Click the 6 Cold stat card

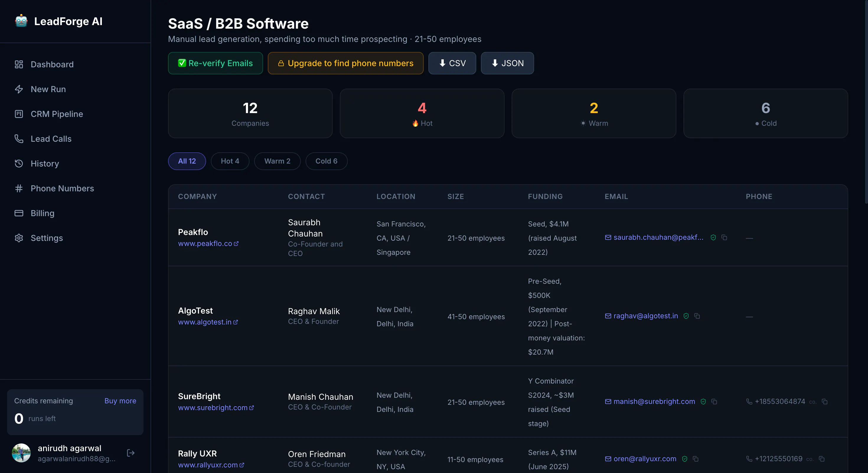[766, 114]
